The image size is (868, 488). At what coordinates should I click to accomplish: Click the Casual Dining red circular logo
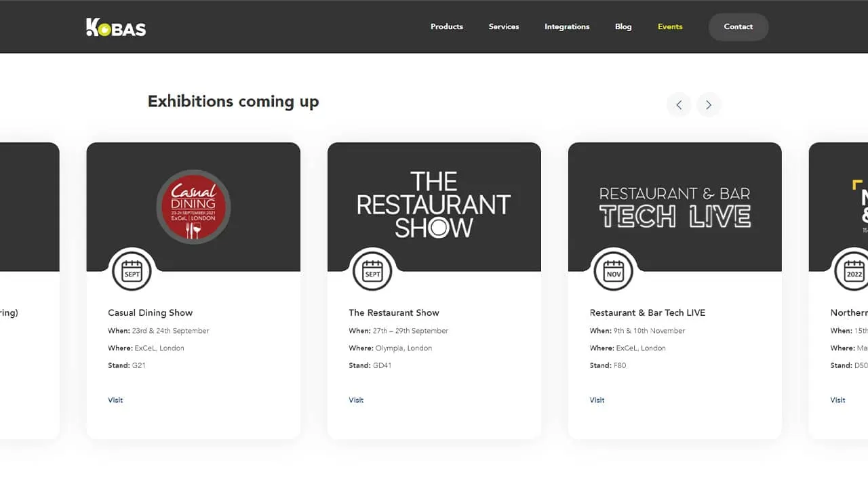coord(193,207)
